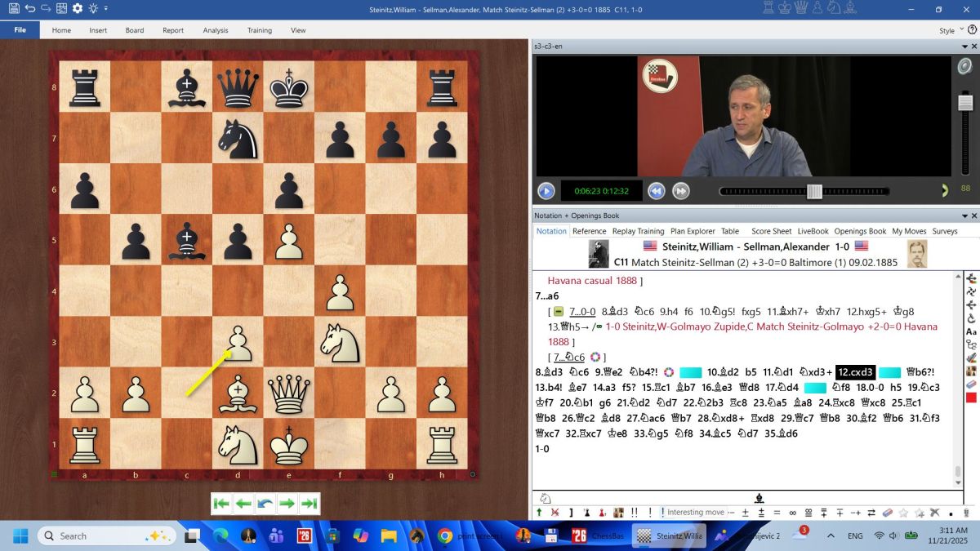Open settings gear in title bar

click(x=78, y=8)
